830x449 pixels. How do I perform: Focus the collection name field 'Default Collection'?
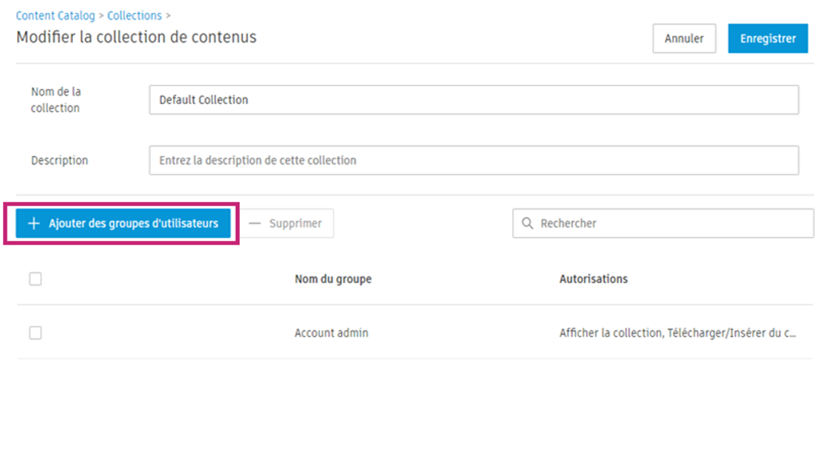[473, 100]
